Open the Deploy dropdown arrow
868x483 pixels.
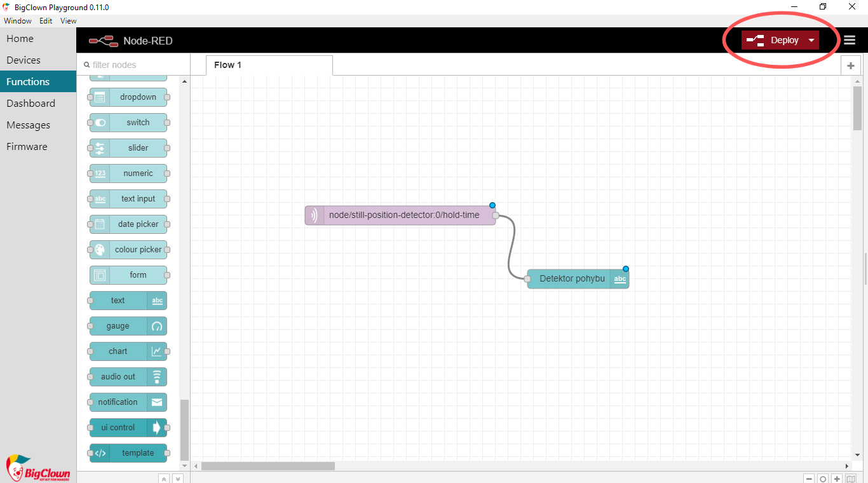[x=811, y=40]
